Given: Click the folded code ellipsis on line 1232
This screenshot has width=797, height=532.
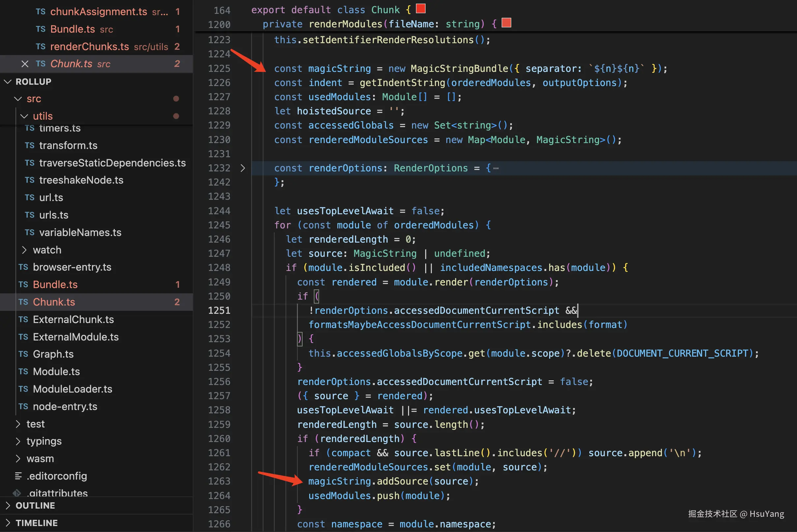Looking at the screenshot, I should pos(496,168).
